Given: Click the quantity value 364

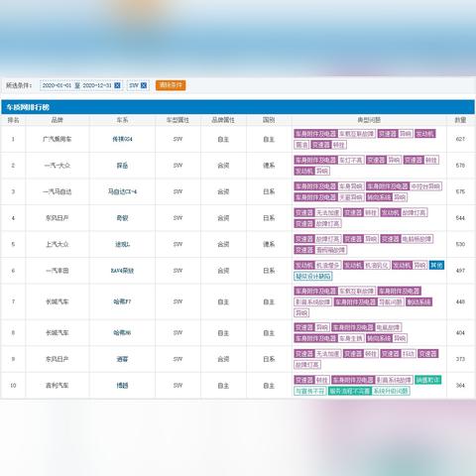Looking at the screenshot, I should [460, 386].
